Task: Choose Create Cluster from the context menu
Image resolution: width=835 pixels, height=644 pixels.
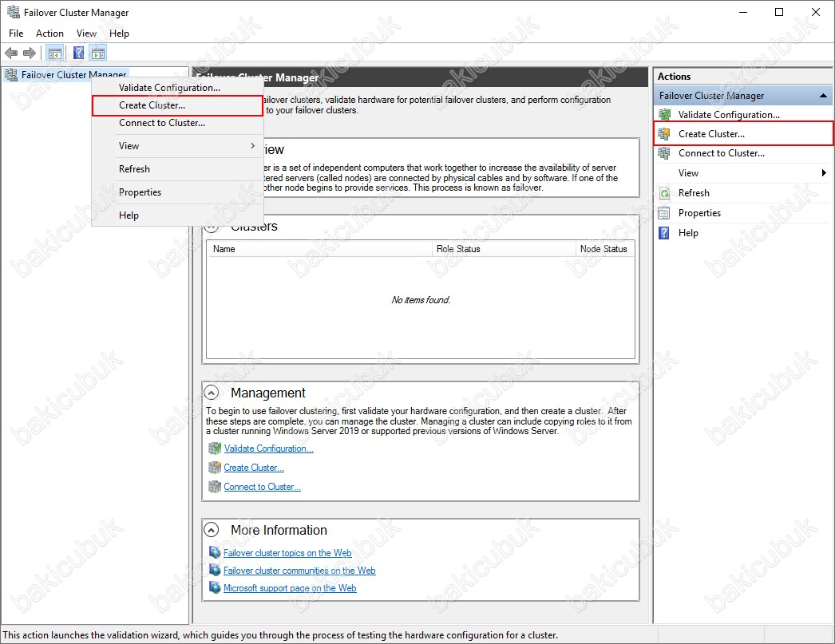Action: [177, 105]
